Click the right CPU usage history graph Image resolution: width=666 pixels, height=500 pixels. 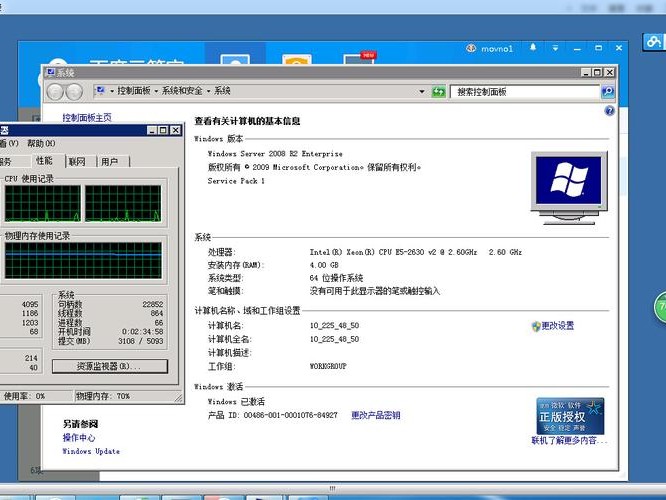123,203
